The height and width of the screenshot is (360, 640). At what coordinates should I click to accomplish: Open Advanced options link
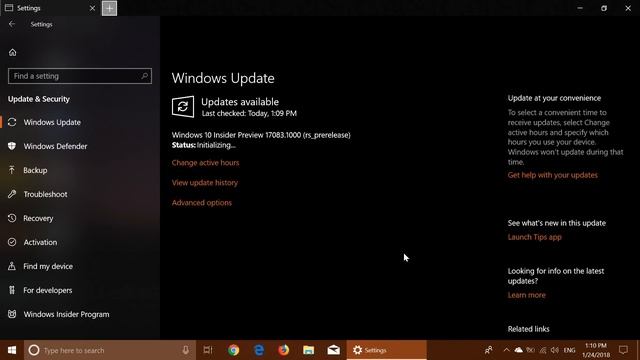202,202
